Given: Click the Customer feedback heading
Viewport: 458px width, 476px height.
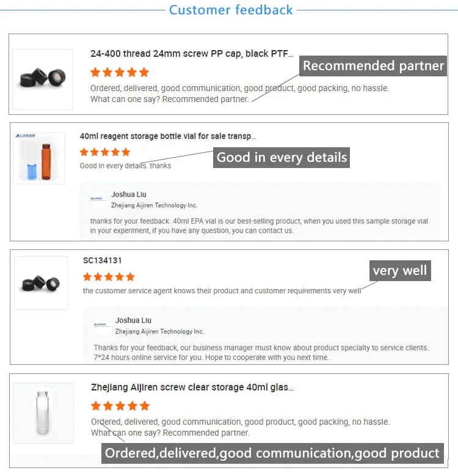Looking at the screenshot, I should [231, 10].
